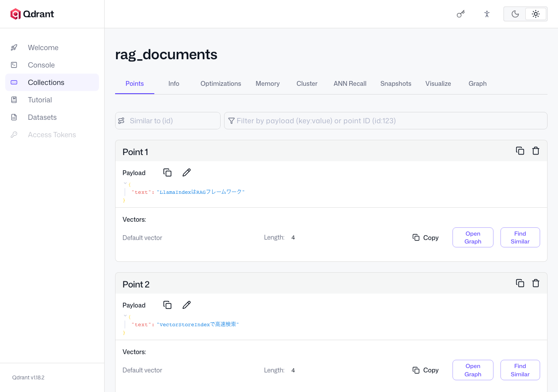Click the "LlamaIndexはRAGフレームワーク" value
Image resolution: width=558 pixels, height=392 pixels.
pyautogui.click(x=201, y=192)
